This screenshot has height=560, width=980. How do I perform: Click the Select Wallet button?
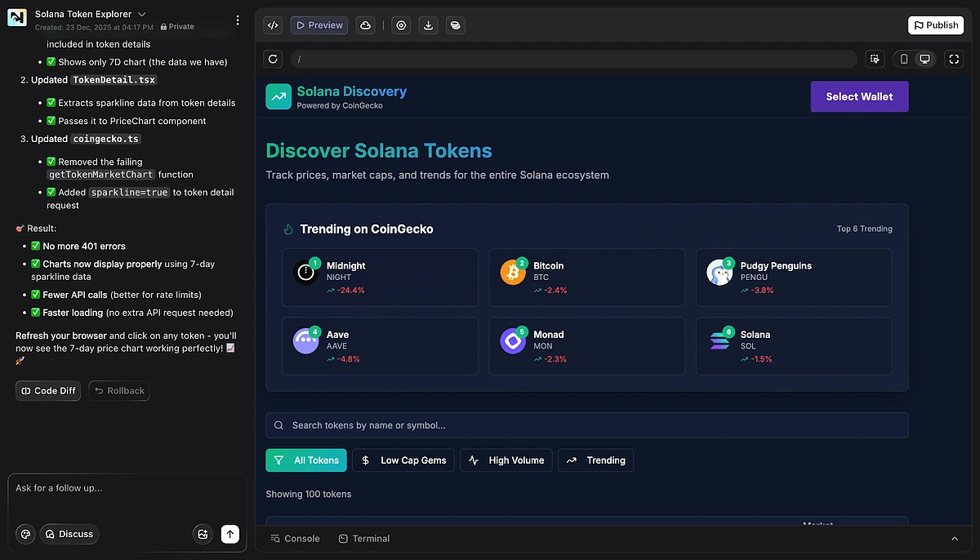click(x=859, y=96)
